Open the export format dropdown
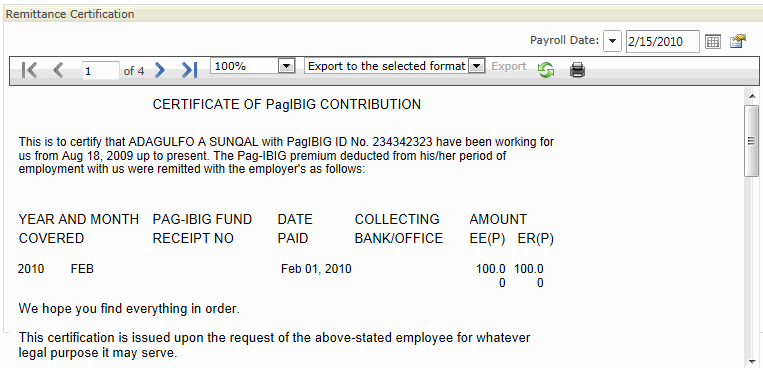The height and width of the screenshot is (368, 763). click(x=477, y=66)
